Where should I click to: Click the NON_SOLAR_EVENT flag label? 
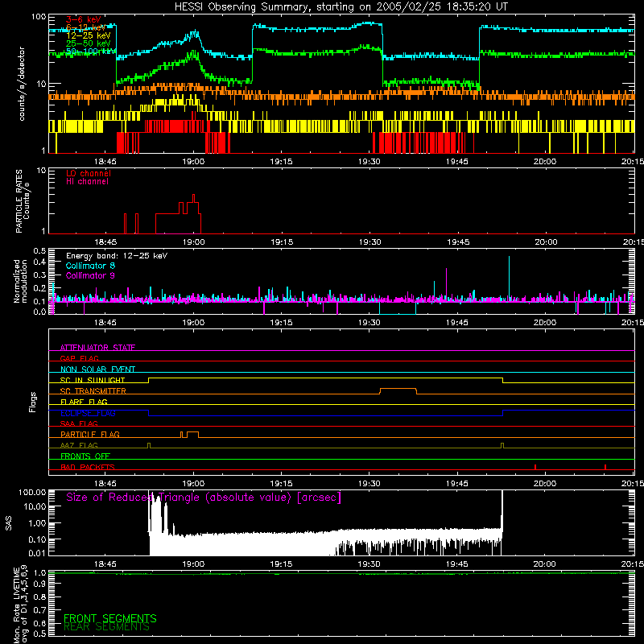(97, 369)
